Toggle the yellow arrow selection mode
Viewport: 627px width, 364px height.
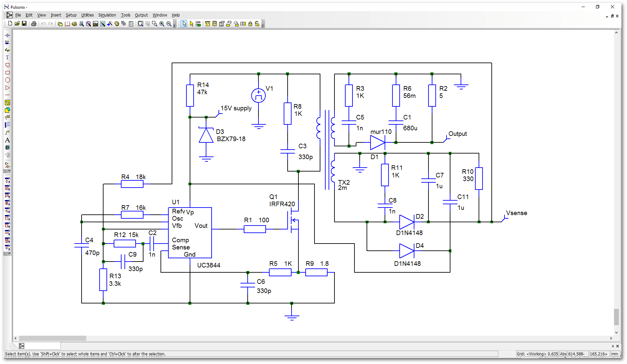(x=191, y=24)
